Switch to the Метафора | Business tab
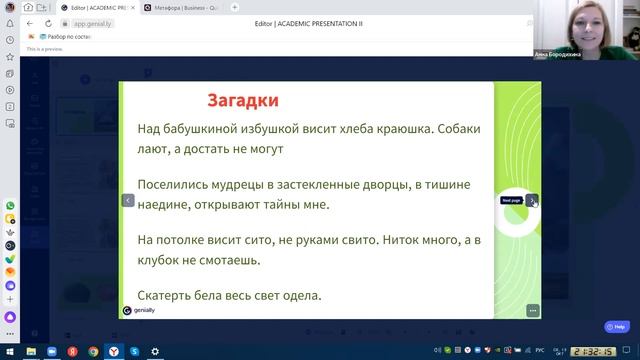Viewport: 640px width, 360px height. point(182,8)
